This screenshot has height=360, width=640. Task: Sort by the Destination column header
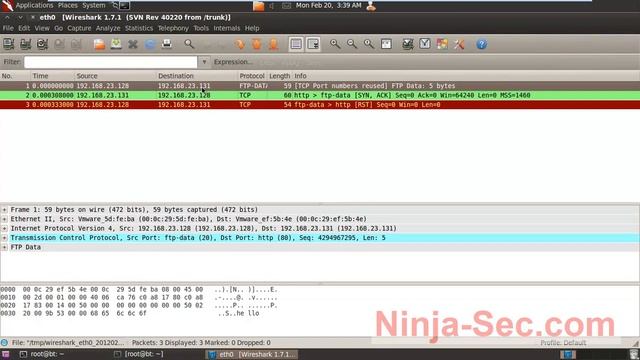coord(197,76)
